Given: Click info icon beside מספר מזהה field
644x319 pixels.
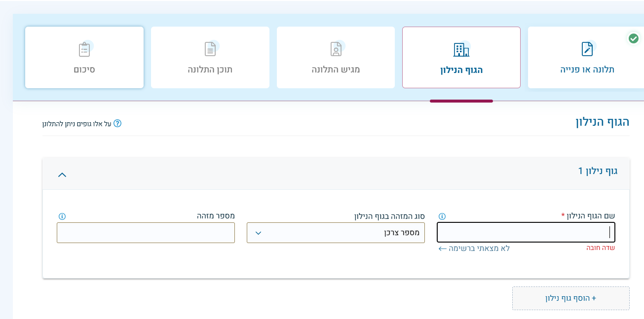Looking at the screenshot, I should [x=62, y=216].
